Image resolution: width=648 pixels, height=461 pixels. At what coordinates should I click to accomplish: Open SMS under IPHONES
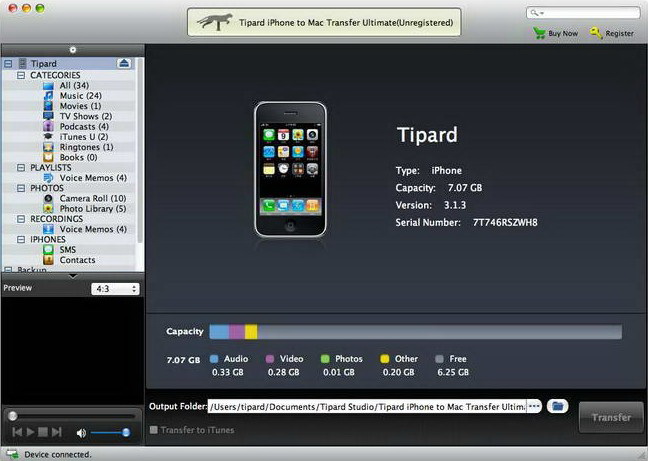point(68,250)
